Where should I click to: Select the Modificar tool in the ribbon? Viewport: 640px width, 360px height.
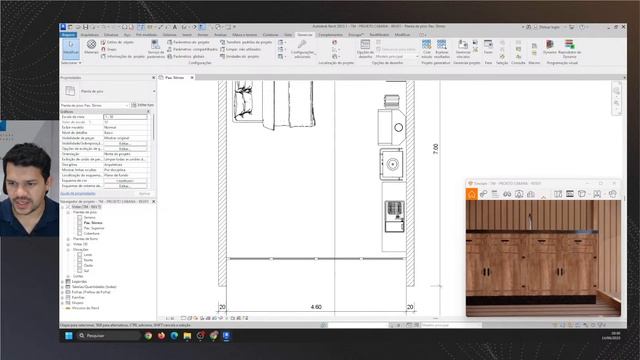tap(71, 49)
